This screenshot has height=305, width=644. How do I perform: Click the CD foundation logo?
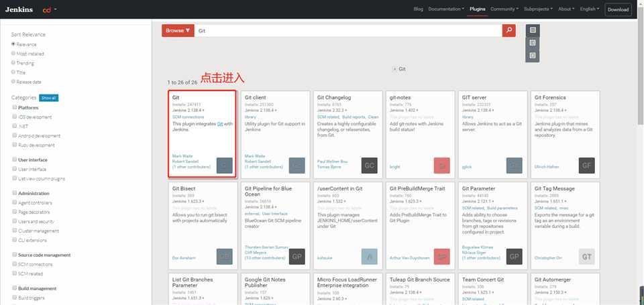[x=46, y=9]
